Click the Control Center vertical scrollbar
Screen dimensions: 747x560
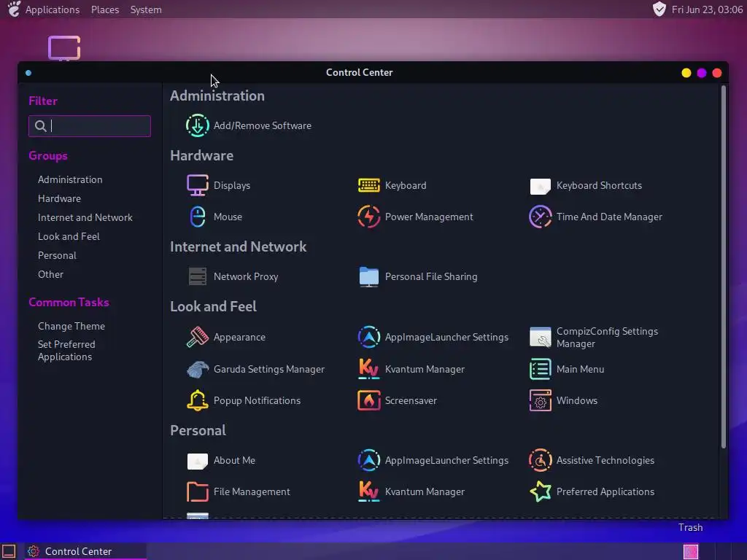723,267
